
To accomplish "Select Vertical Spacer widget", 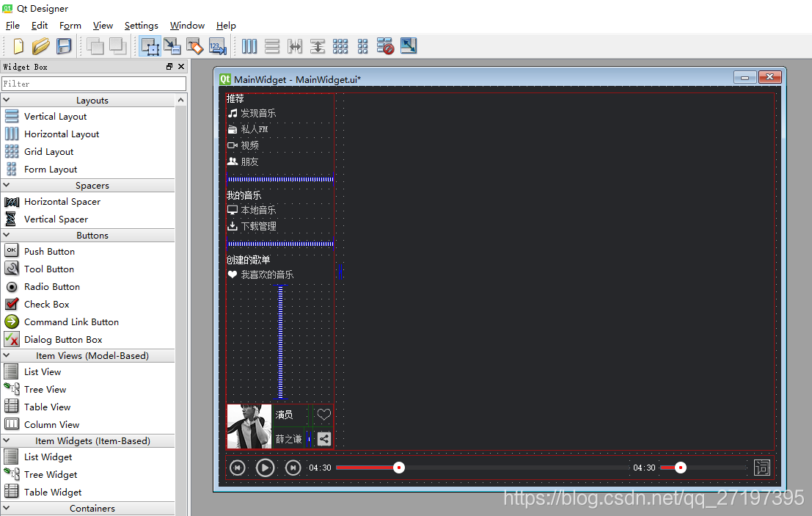I will click(x=56, y=219).
